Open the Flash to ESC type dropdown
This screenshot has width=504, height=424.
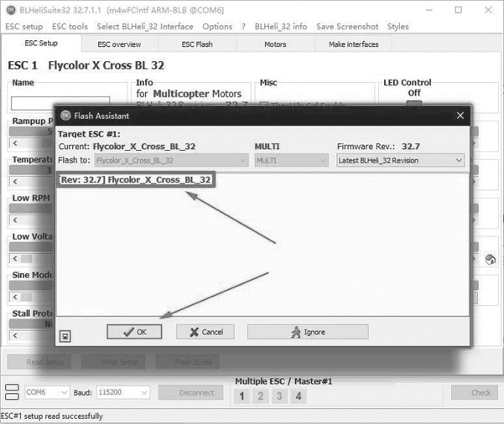(x=171, y=160)
